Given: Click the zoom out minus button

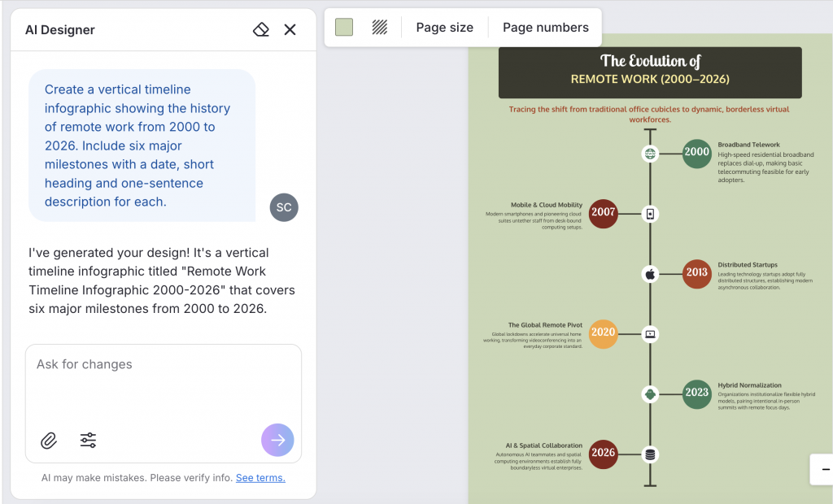Looking at the screenshot, I should 825,470.
